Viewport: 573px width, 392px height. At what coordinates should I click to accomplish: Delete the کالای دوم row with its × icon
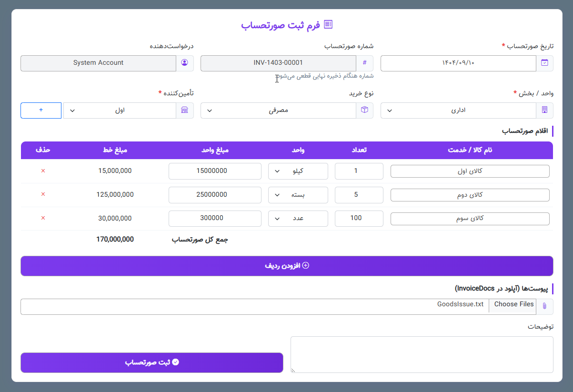tap(43, 195)
